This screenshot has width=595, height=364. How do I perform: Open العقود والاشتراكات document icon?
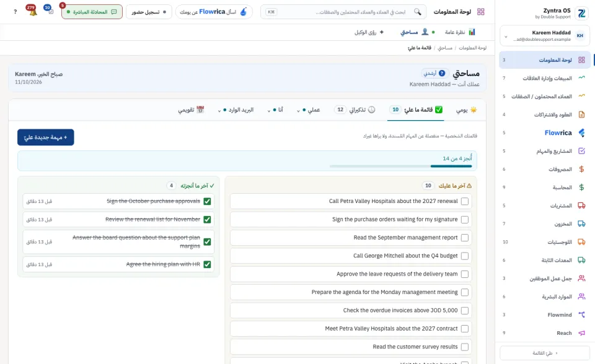(x=581, y=114)
